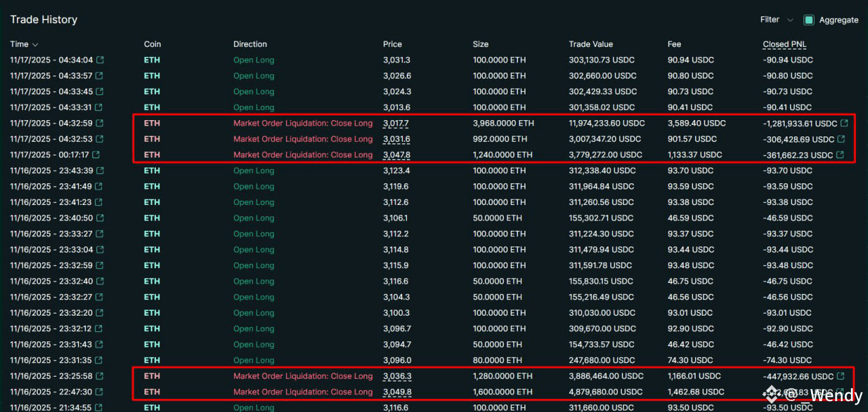
Task: Open external link for 23:31:43 trade
Action: (x=100, y=344)
